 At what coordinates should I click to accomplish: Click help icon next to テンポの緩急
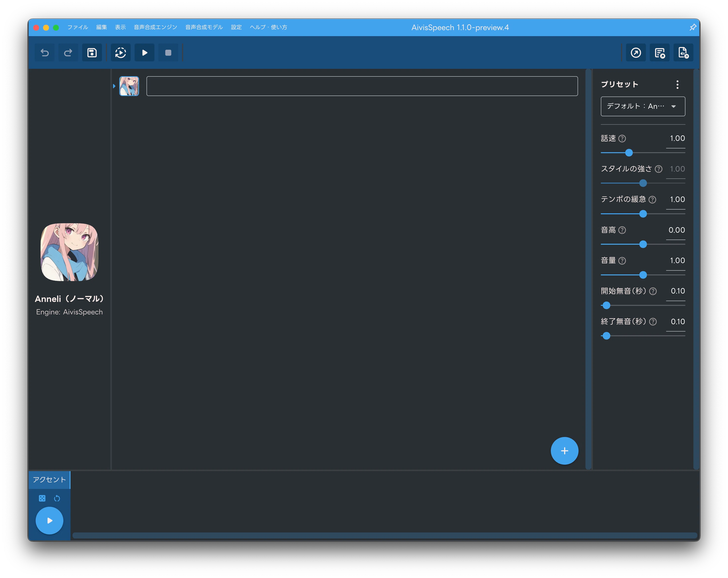pyautogui.click(x=652, y=199)
